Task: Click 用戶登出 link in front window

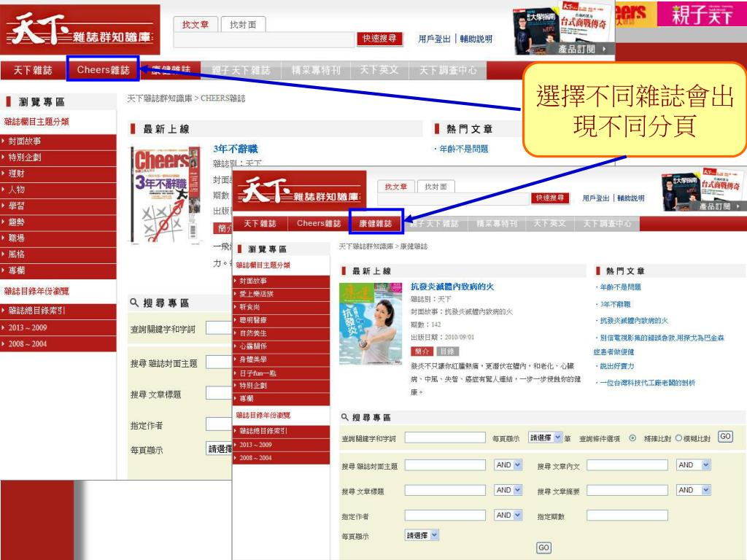Action: [595, 198]
